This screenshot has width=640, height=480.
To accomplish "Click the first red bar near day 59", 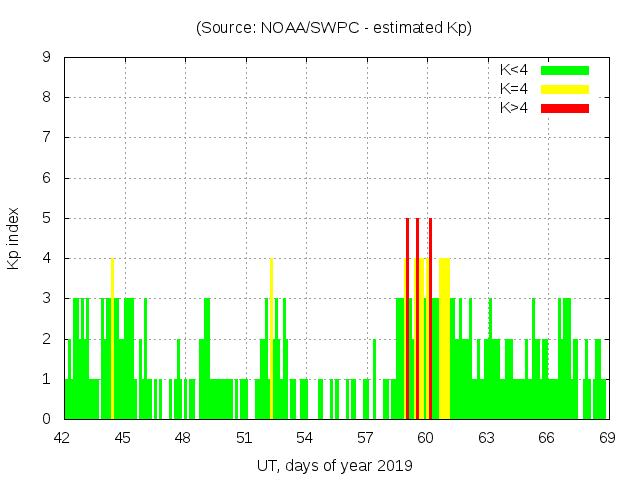I will (407, 320).
